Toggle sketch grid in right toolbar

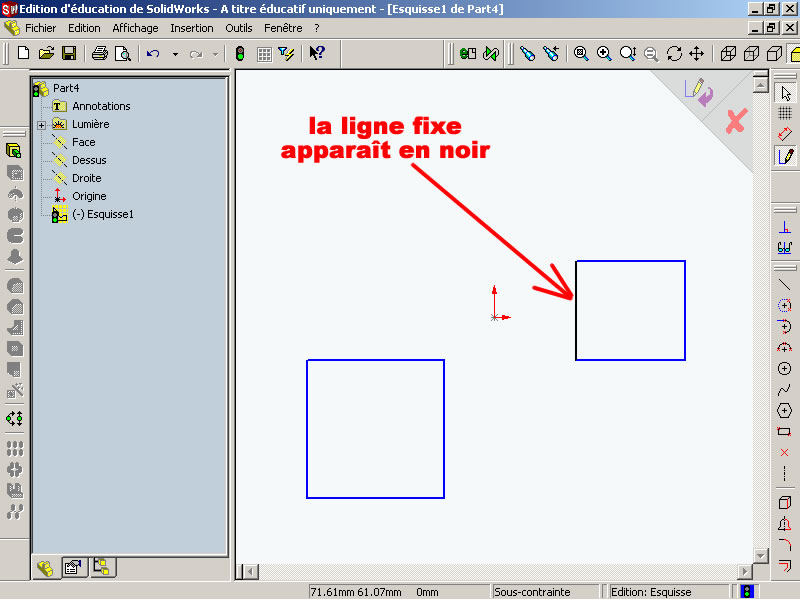785,113
